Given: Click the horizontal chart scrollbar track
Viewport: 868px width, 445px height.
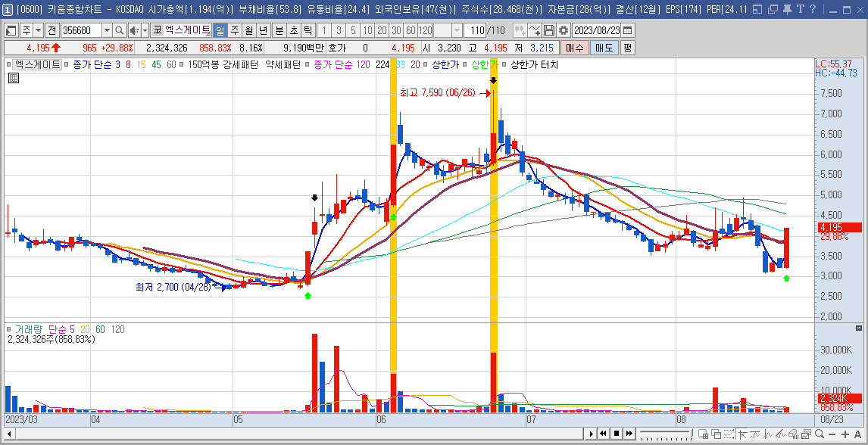Looking at the screenshot, I should click(x=299, y=434).
